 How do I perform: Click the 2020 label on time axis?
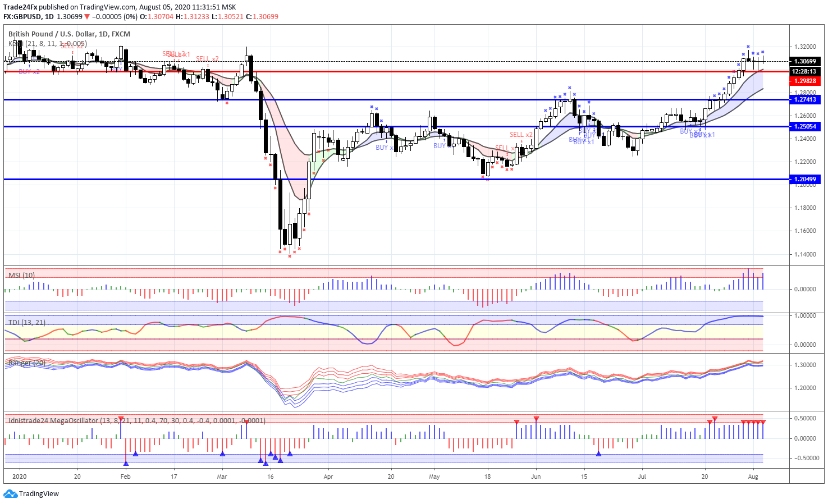pos(20,477)
